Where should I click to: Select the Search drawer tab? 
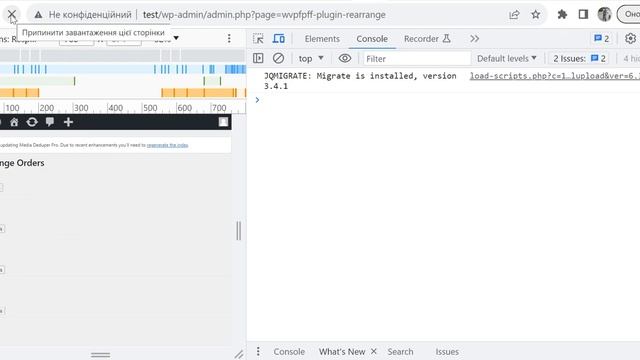click(400, 351)
